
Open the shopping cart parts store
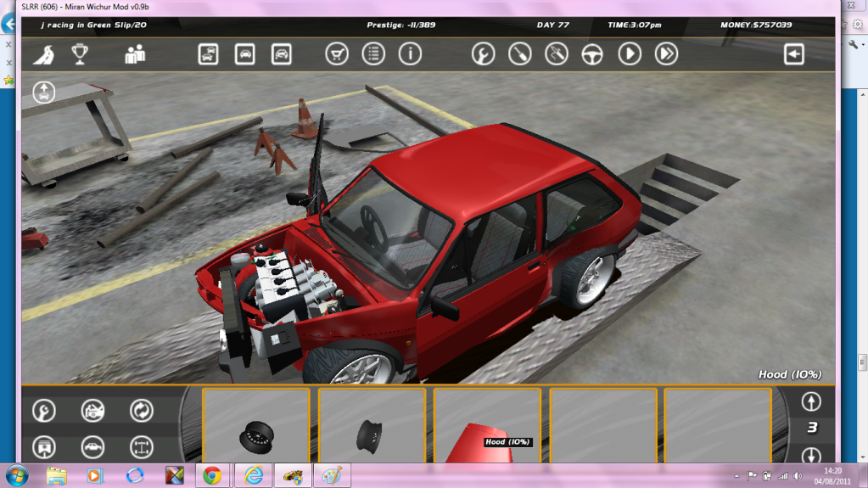337,54
